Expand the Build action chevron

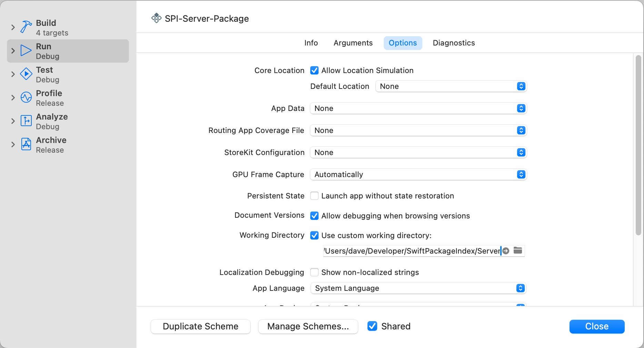click(13, 27)
